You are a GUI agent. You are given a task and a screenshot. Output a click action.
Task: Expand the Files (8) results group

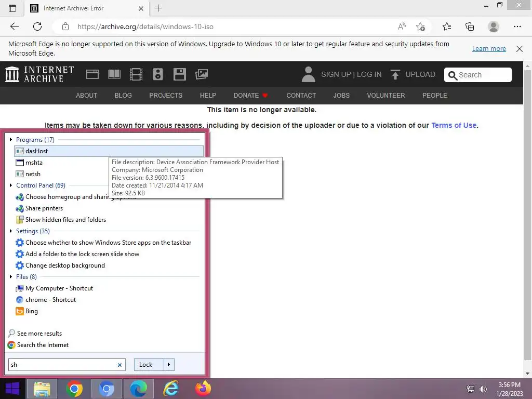pyautogui.click(x=11, y=277)
